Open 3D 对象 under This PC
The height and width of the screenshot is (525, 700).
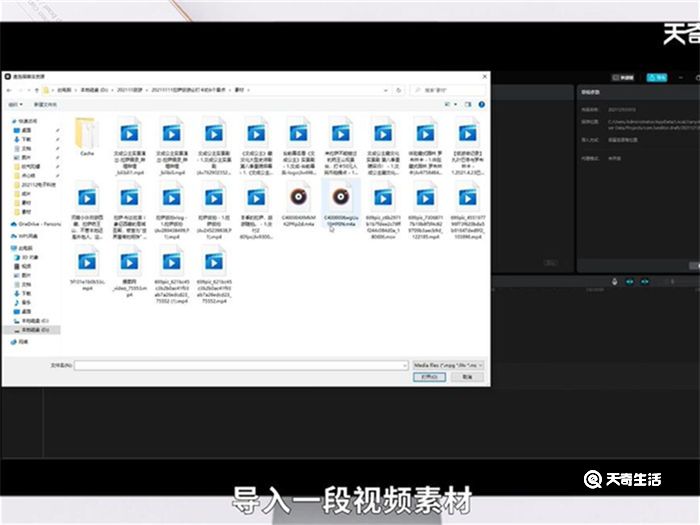tap(26, 257)
